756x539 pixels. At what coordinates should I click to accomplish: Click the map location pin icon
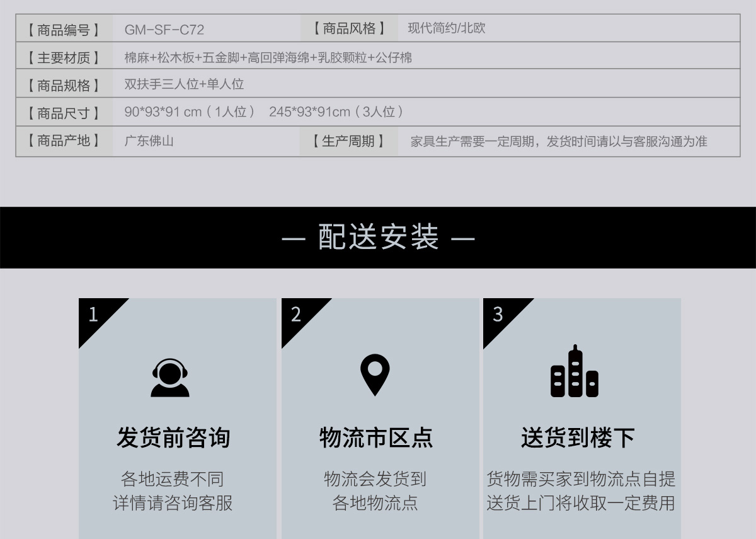point(374,375)
